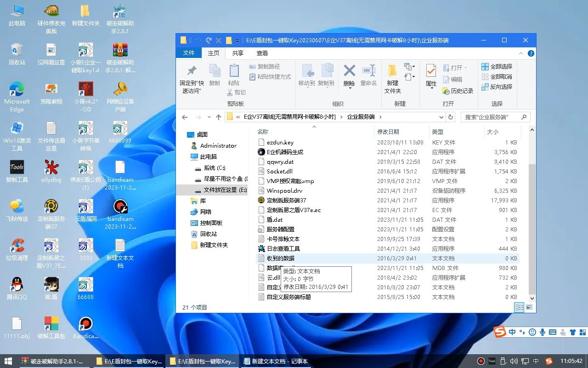Image resolution: width=588 pixels, height=368 pixels.
Task: Switch to the Home (主页) tab
Action: [x=214, y=53]
